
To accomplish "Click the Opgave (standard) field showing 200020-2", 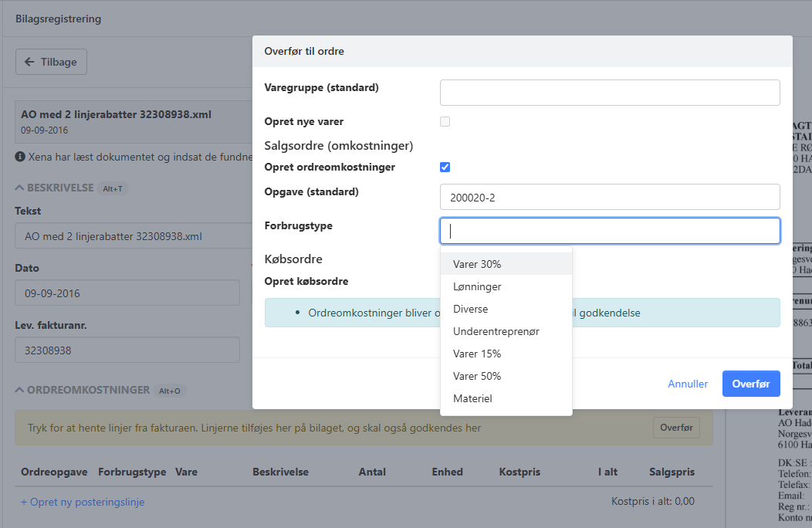I will [x=610, y=197].
